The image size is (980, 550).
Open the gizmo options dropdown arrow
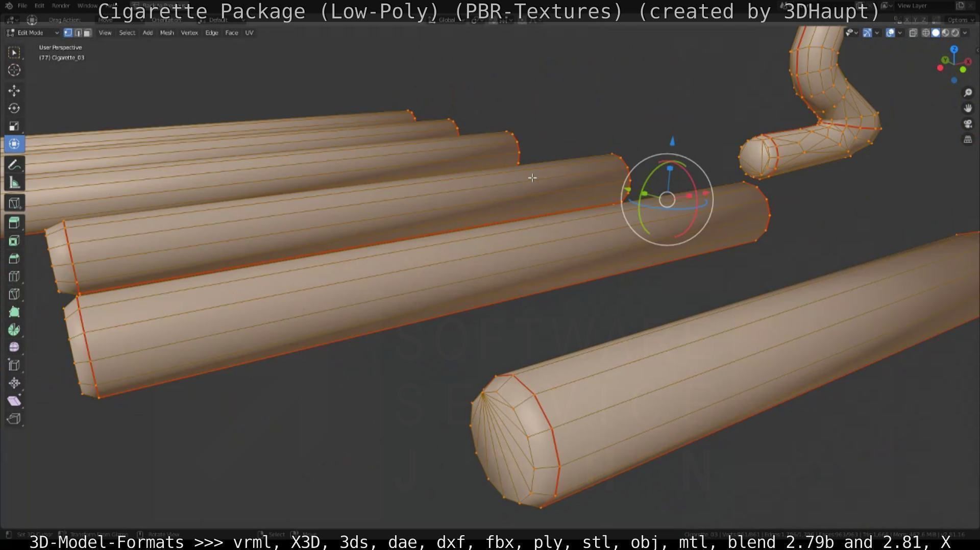point(877,33)
